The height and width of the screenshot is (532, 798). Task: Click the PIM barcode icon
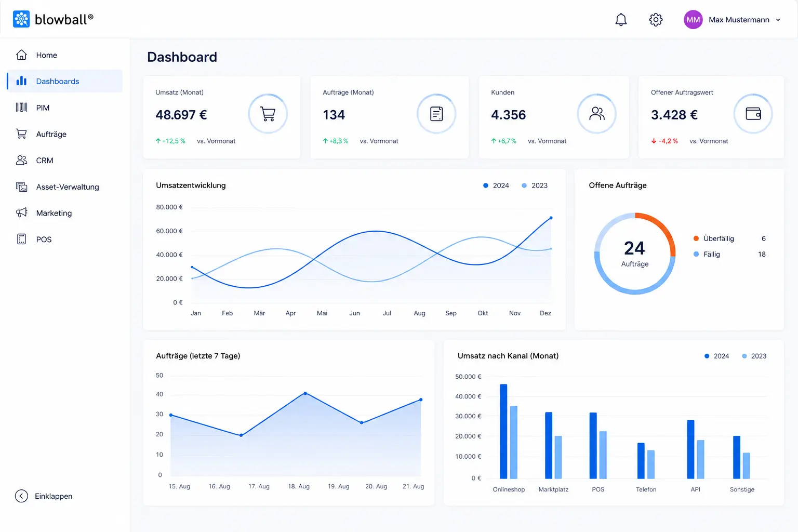pyautogui.click(x=21, y=108)
